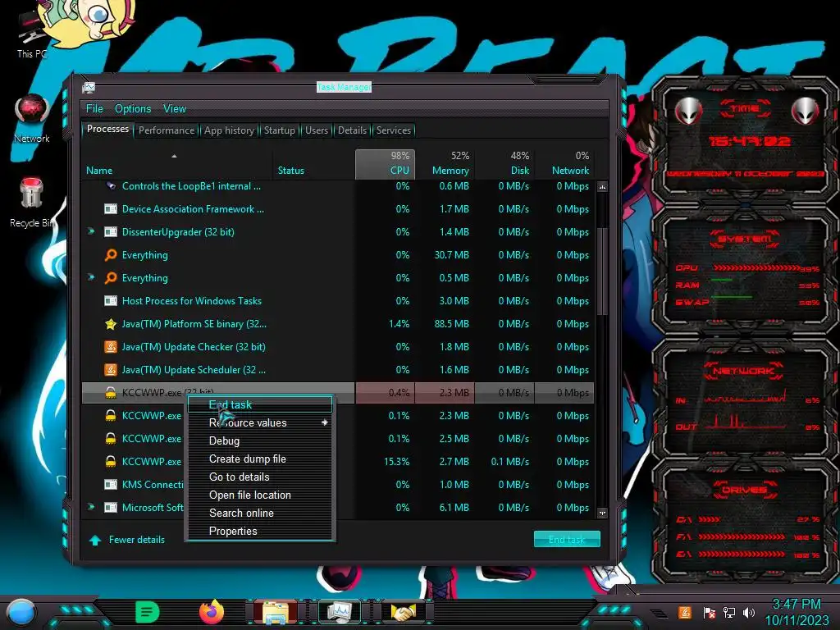Open the View menu
Viewport: 840px width, 630px height.
point(175,109)
